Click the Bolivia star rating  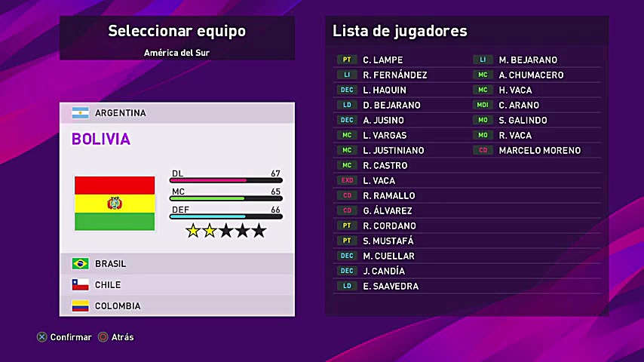pos(226,231)
